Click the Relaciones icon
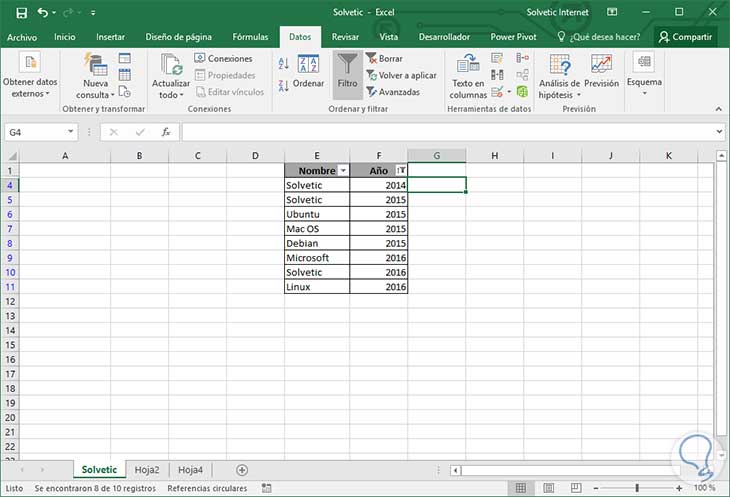This screenshot has height=497, width=730. pyautogui.click(x=522, y=75)
